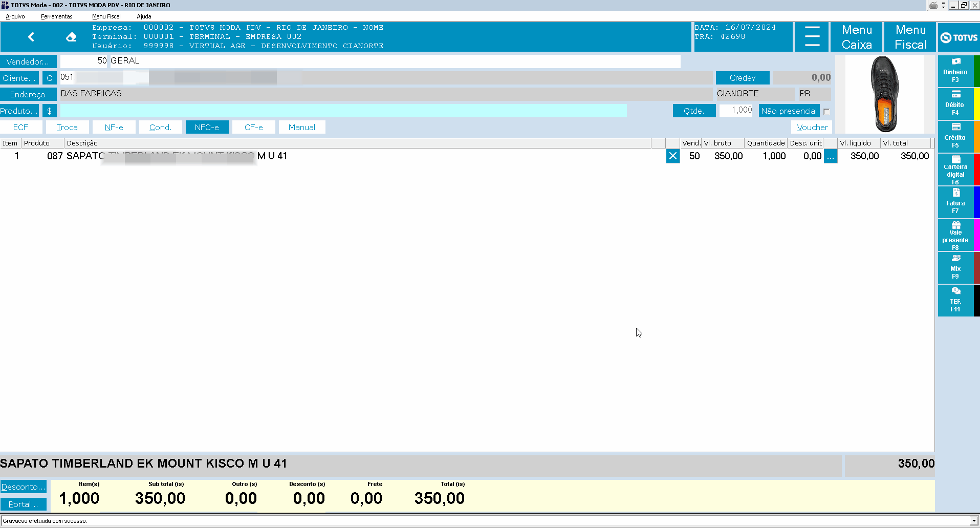Open Menu Fiscal in the menu bar

click(x=106, y=16)
